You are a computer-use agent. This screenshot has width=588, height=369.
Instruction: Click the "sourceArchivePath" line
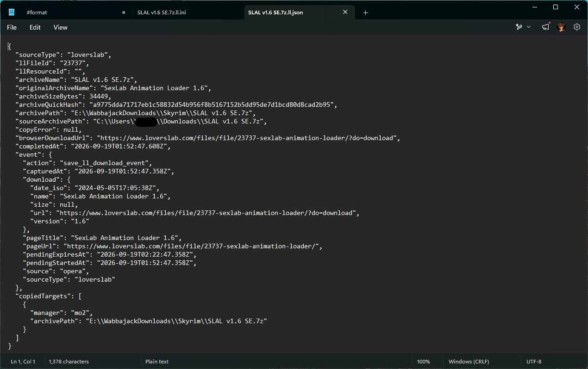point(141,121)
